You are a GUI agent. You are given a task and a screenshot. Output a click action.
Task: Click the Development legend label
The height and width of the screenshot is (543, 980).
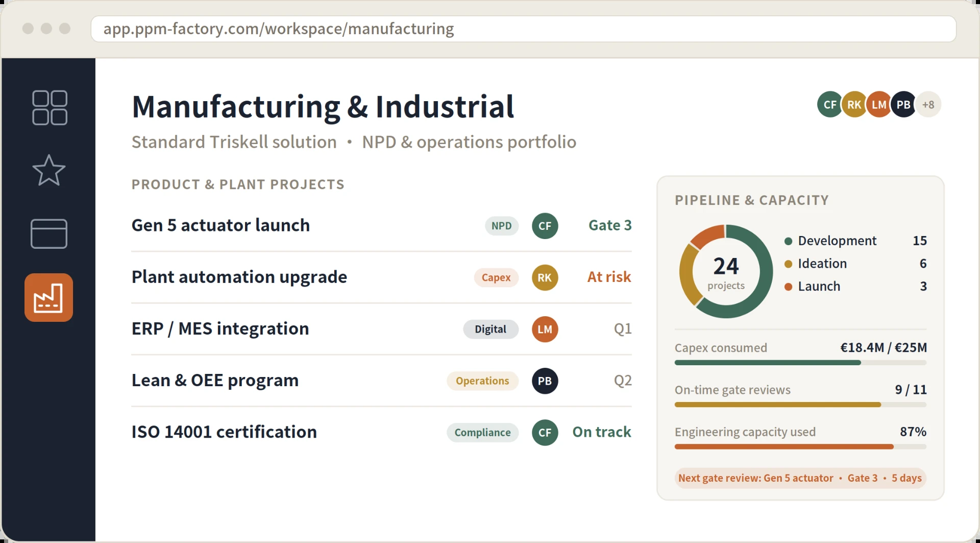click(837, 241)
